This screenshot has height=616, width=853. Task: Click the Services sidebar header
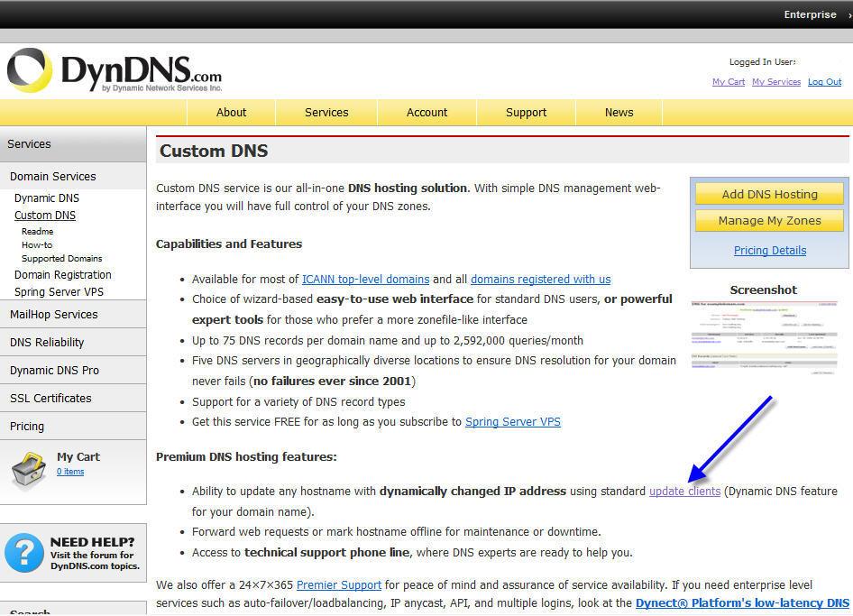pos(73,144)
